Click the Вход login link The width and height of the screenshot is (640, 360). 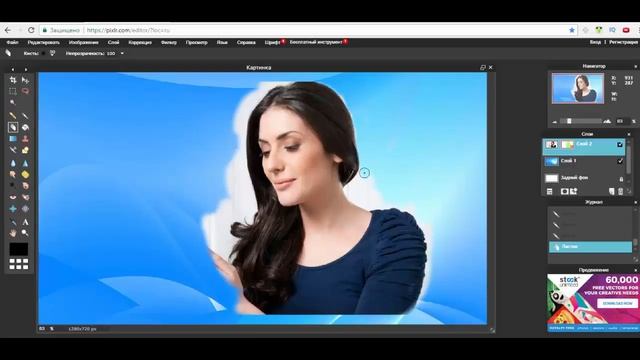point(595,42)
